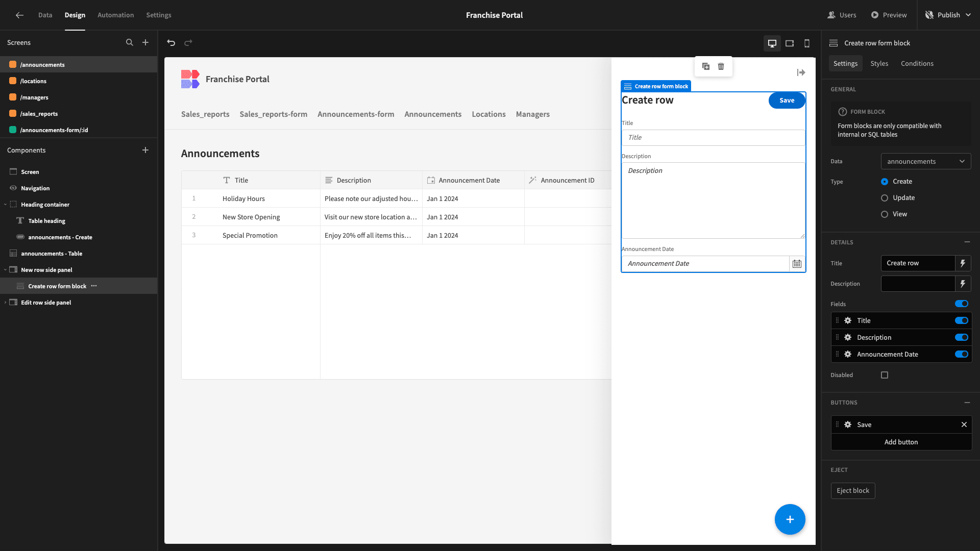Open the calendar date picker icon

coord(797,264)
